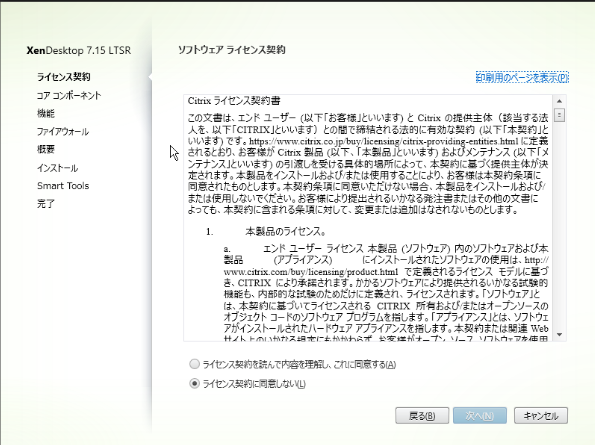Screen dimensions: 595x445
Task: Click the license text scrollbar down arrow
Action: (x=559, y=335)
